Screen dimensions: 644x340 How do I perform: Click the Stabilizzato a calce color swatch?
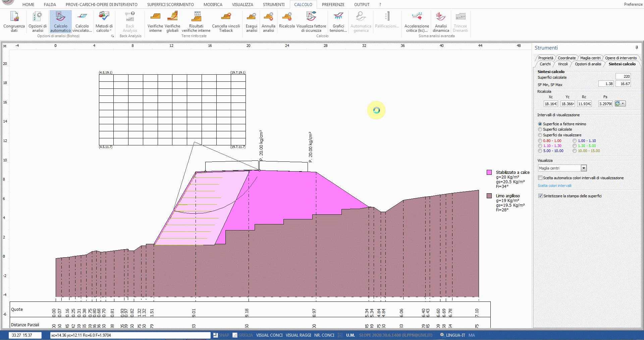(x=489, y=173)
